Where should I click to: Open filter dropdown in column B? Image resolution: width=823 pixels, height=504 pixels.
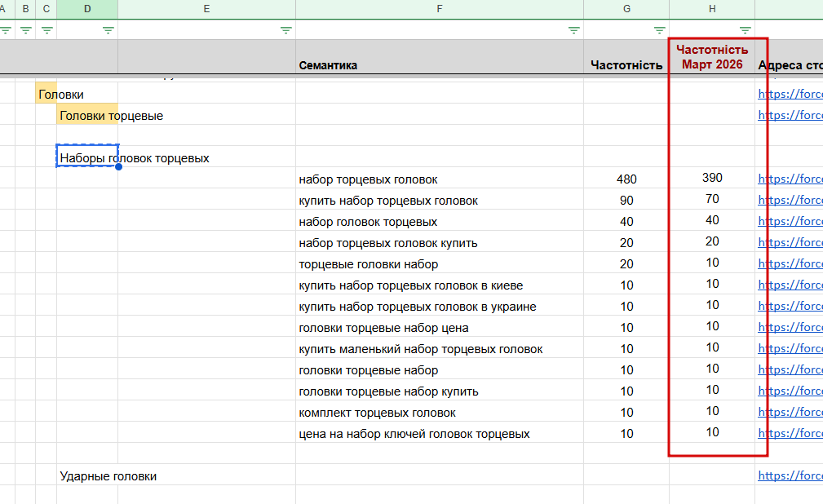coord(26,30)
